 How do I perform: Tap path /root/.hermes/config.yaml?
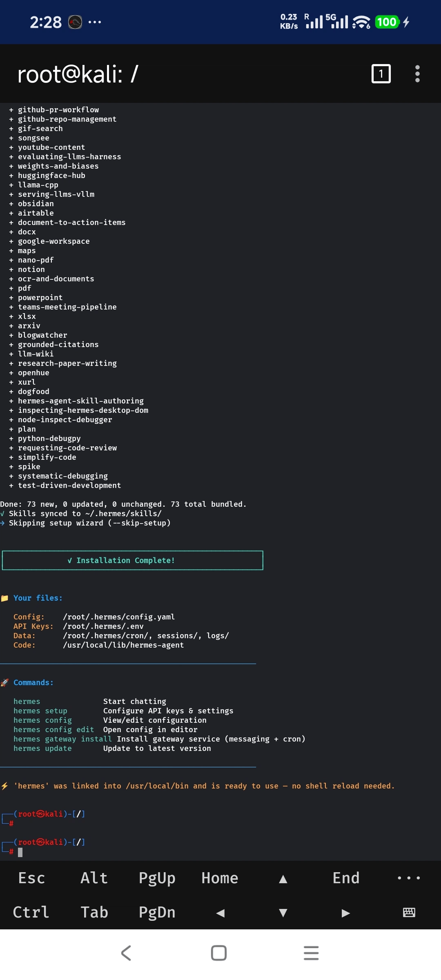(x=119, y=617)
